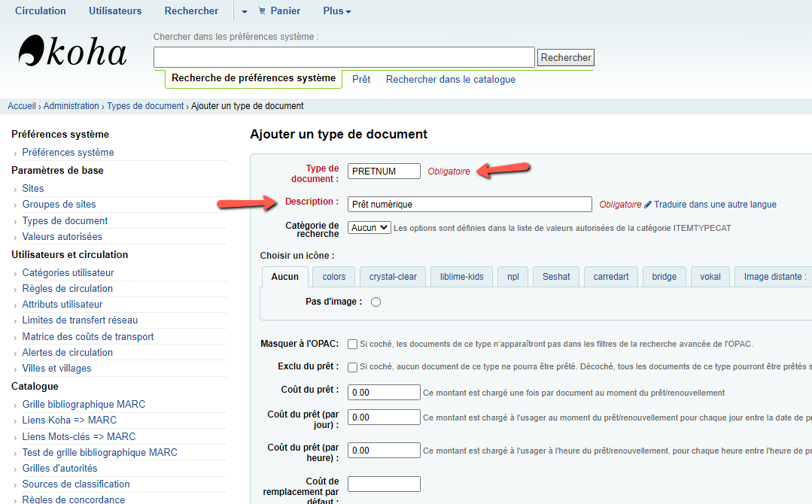The image size is (812, 504).
Task: Select the vokal icon tab
Action: [710, 277]
